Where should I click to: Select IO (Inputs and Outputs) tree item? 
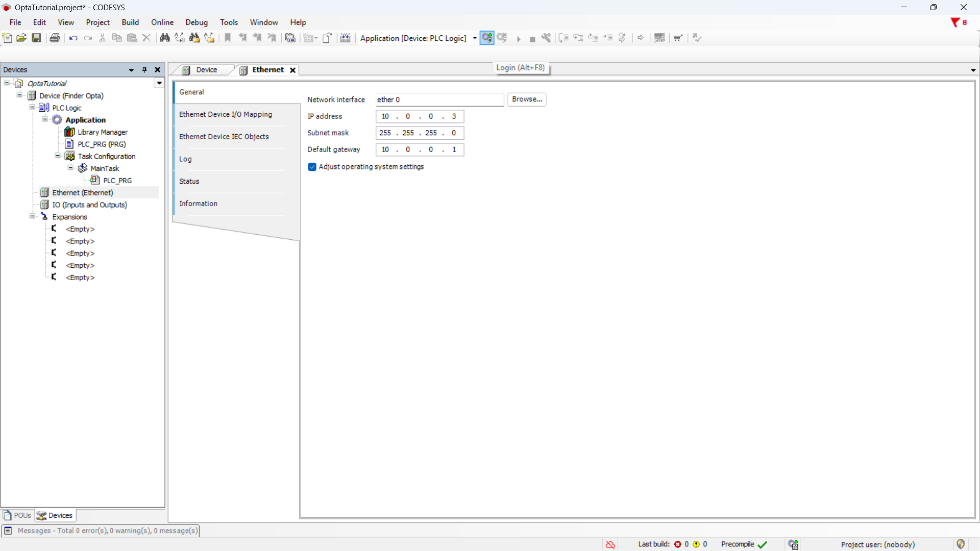(89, 205)
